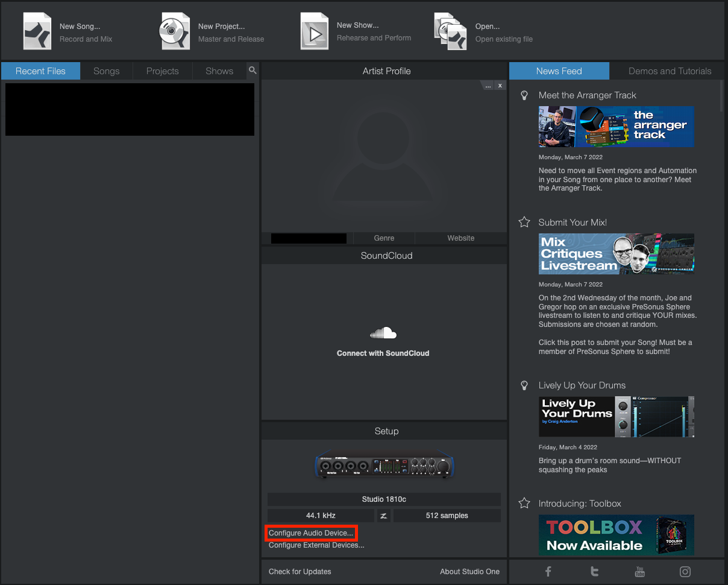
Task: Open the arranger track news thumbnail
Action: click(x=616, y=127)
